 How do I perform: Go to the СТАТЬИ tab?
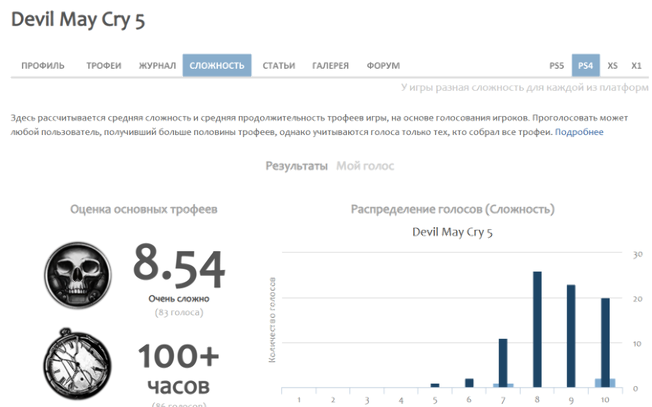279,66
